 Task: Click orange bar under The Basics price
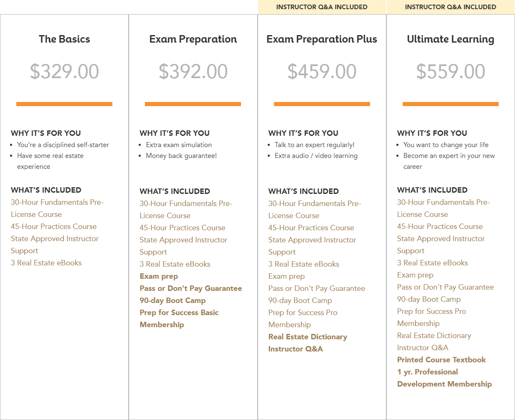click(x=64, y=104)
